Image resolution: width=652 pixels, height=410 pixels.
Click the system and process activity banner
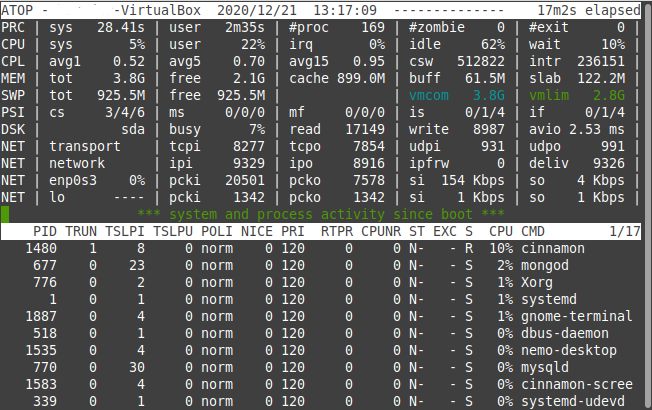pyautogui.click(x=321, y=214)
